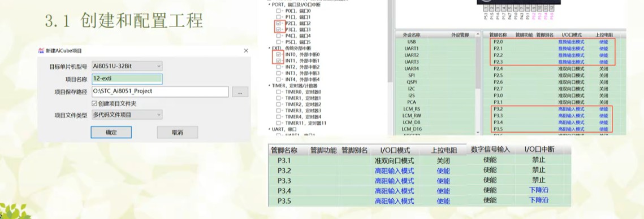Collapse the UART 串口 tree node

269,129
